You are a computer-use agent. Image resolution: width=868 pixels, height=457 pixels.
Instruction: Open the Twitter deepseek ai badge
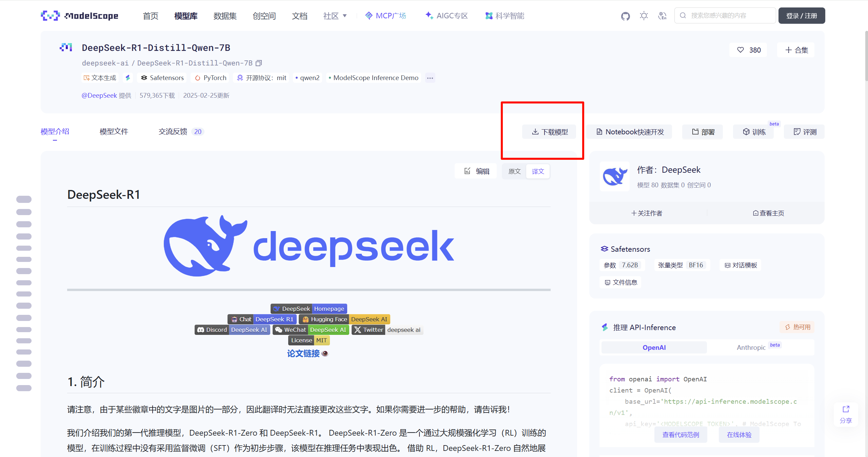click(x=388, y=330)
